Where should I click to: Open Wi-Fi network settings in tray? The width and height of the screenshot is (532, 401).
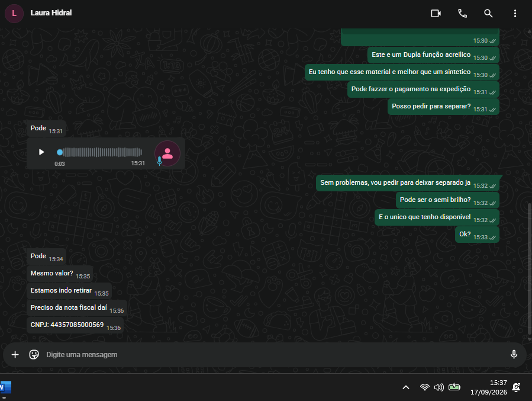424,387
